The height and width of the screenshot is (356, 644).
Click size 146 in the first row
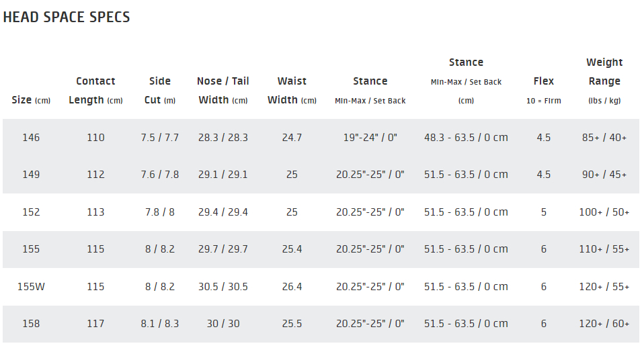click(x=31, y=138)
